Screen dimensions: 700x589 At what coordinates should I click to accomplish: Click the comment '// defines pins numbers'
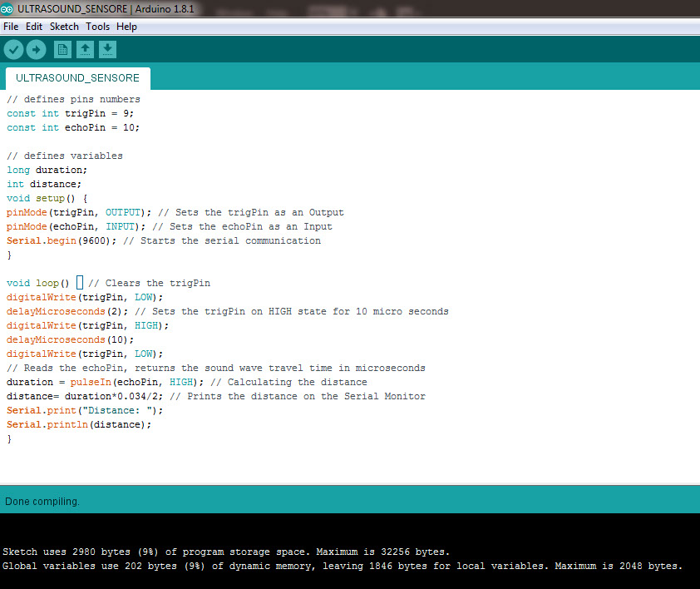(73, 99)
